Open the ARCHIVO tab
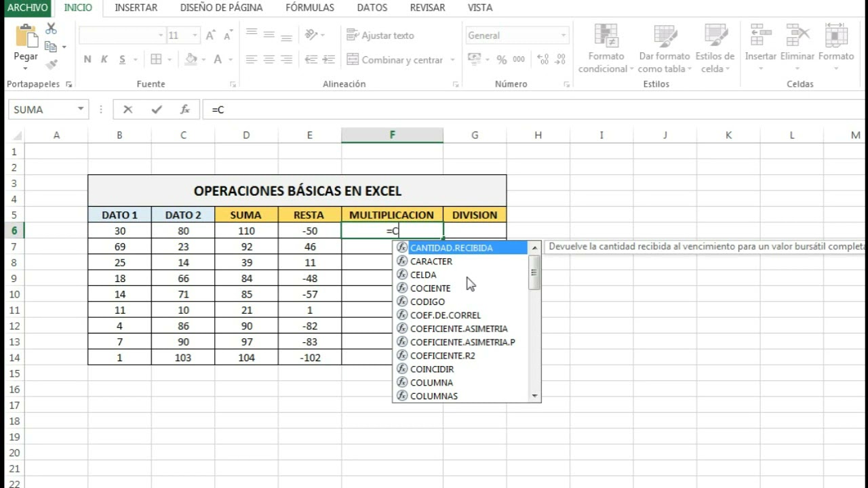This screenshot has height=488, width=868. [28, 7]
